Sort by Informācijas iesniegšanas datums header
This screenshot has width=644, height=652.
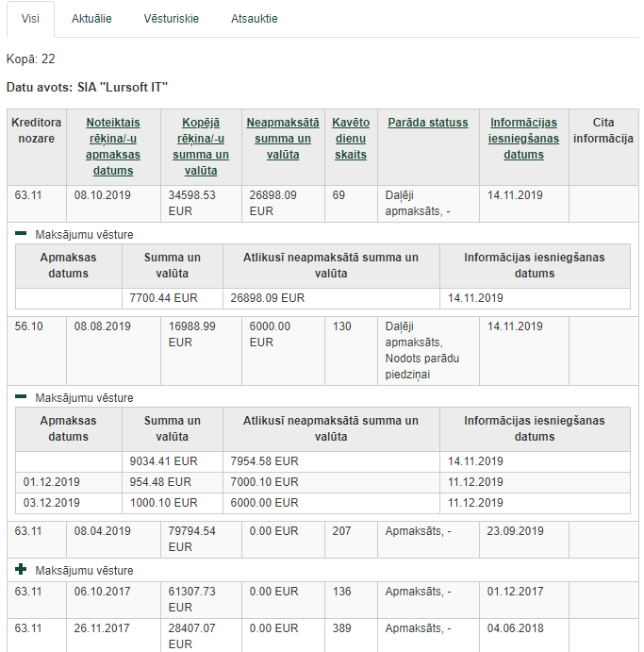pyautogui.click(x=523, y=138)
